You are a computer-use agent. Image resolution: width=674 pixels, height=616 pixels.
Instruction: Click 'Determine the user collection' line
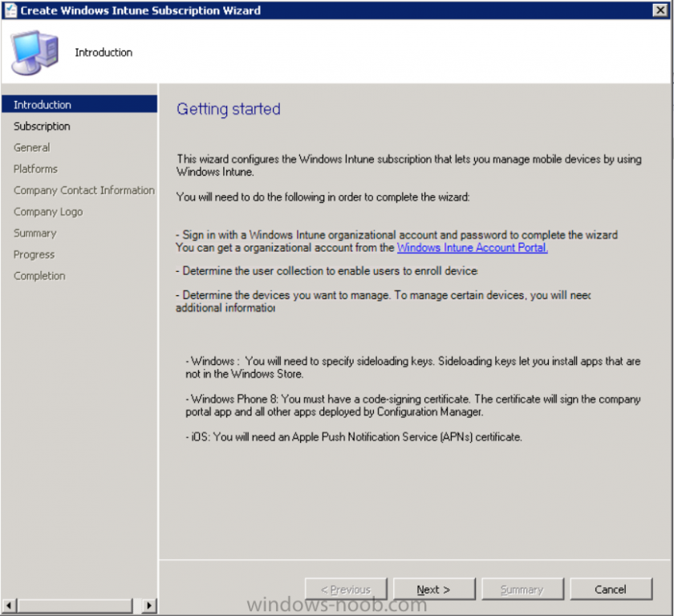click(327, 271)
